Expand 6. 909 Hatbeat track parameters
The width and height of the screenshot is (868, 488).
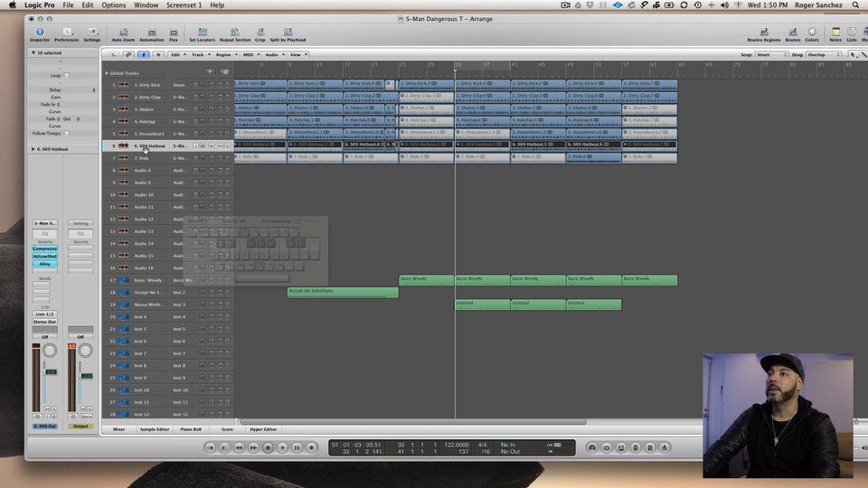click(33, 149)
